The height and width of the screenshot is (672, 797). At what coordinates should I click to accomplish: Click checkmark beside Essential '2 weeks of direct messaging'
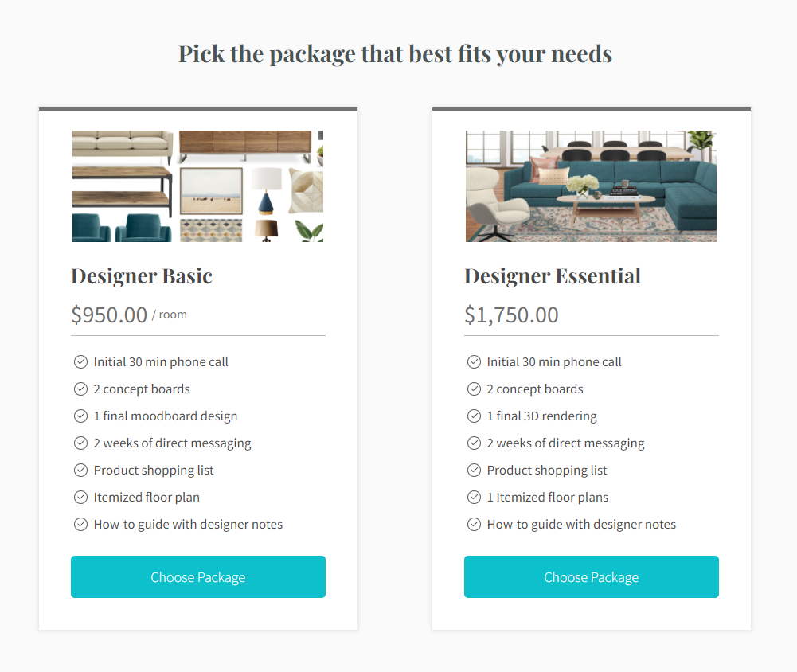pyautogui.click(x=474, y=443)
